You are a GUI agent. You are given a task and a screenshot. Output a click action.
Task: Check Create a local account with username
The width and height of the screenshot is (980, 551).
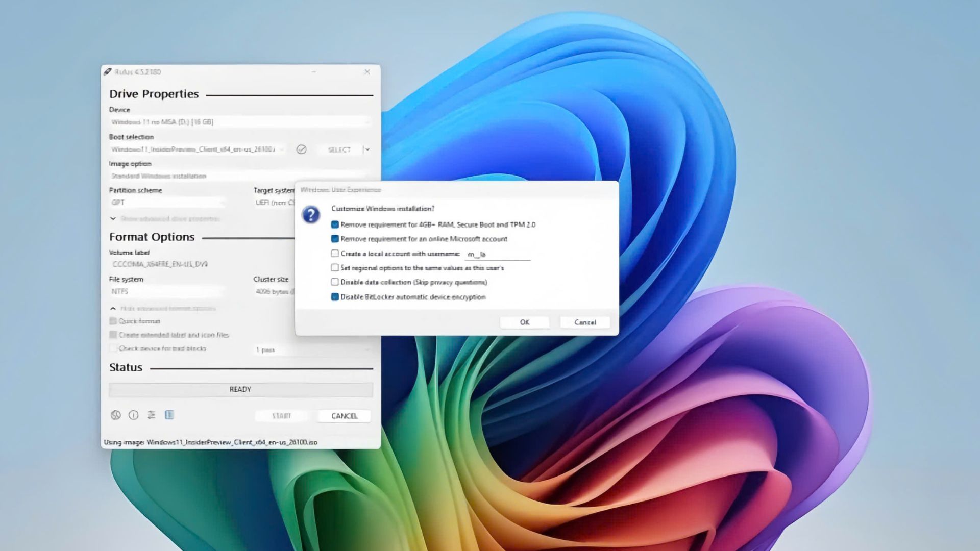click(x=335, y=253)
